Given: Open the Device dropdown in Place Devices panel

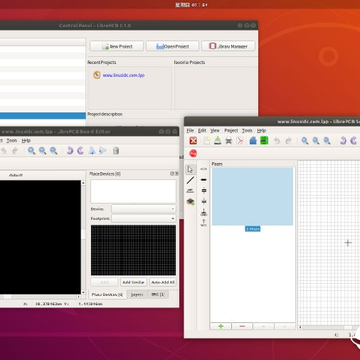Looking at the screenshot, I should pos(144,209).
